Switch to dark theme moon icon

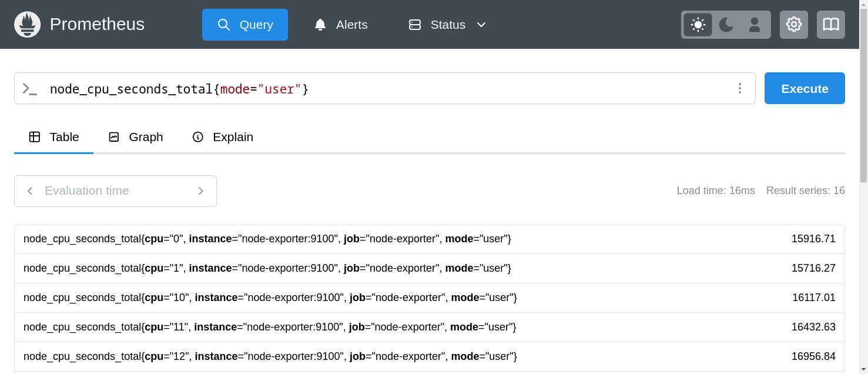click(x=726, y=25)
